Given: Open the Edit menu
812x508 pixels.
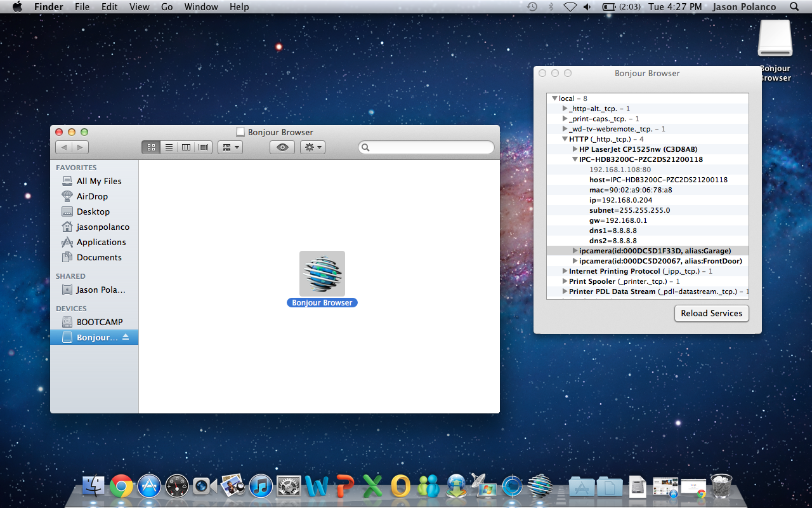Looking at the screenshot, I should (110, 7).
